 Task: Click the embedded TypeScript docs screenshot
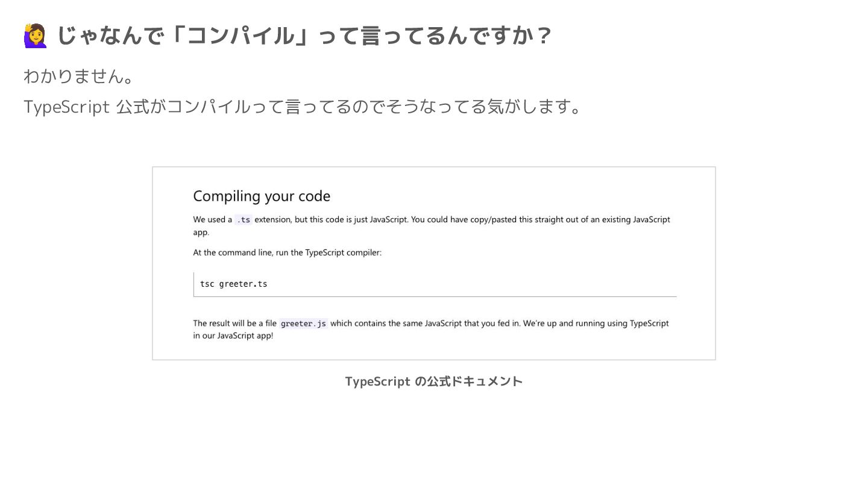point(434,263)
